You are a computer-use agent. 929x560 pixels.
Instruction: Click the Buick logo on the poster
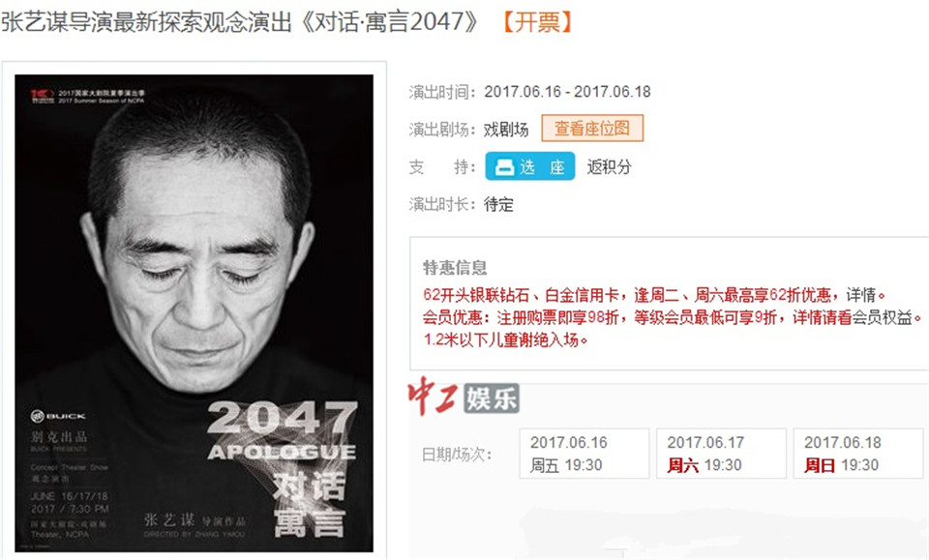[58, 416]
